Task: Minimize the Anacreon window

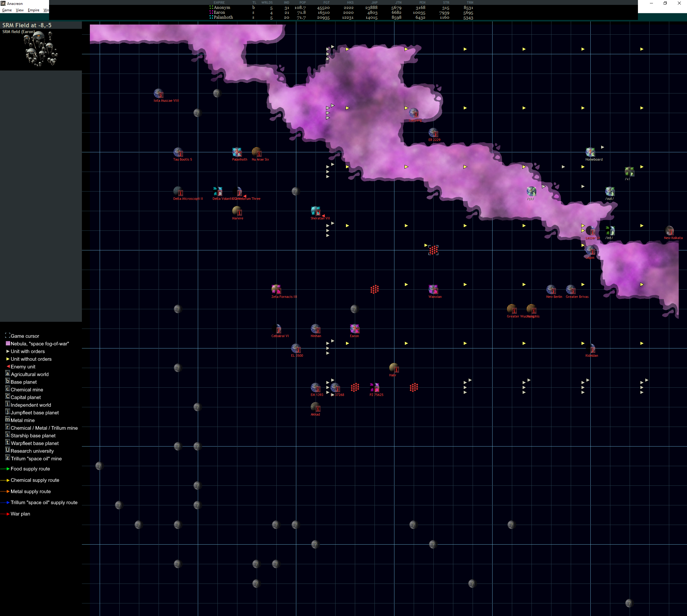Action: click(x=651, y=3)
